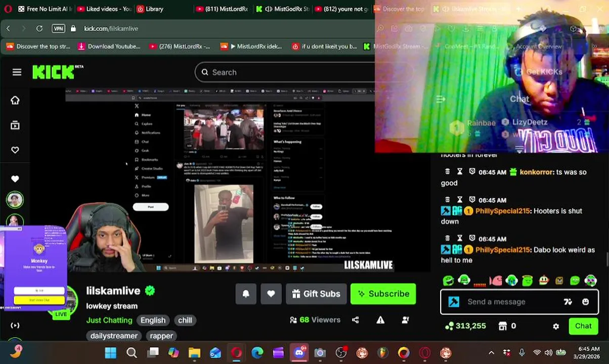
Task: Select the chill tag
Action: (x=185, y=320)
